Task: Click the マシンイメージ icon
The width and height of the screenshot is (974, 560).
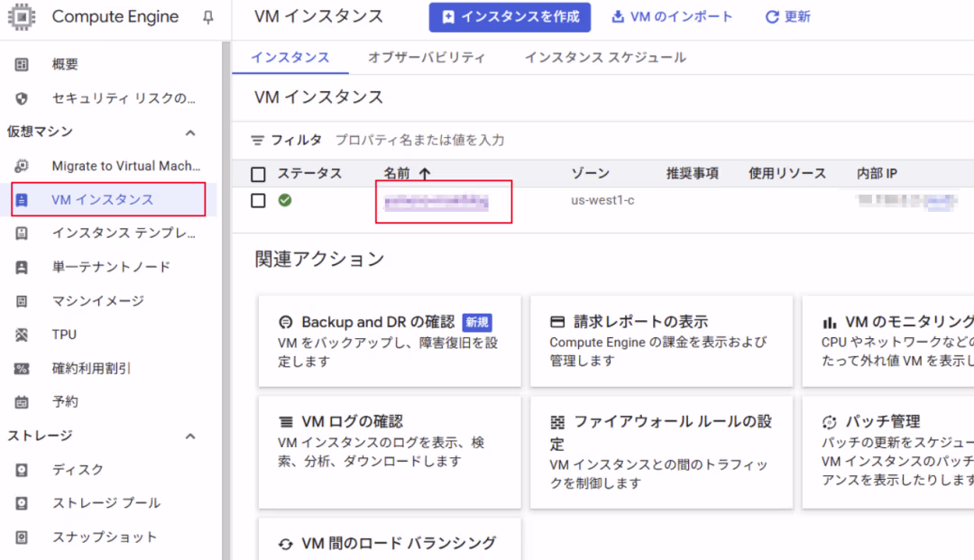Action: click(x=22, y=301)
